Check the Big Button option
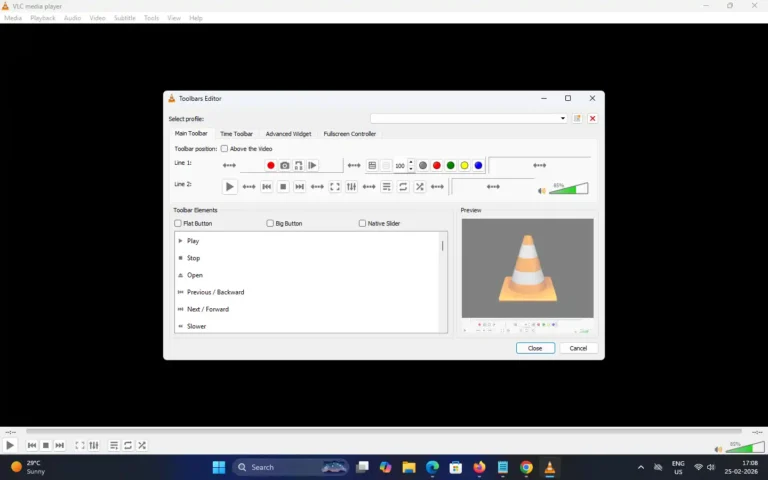This screenshot has width=768, height=480. click(270, 223)
